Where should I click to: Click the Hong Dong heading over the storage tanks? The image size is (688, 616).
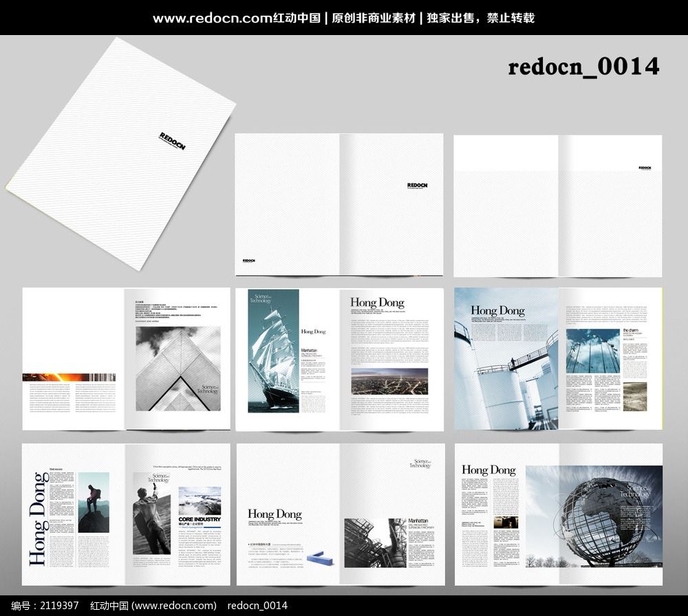pyautogui.click(x=497, y=311)
